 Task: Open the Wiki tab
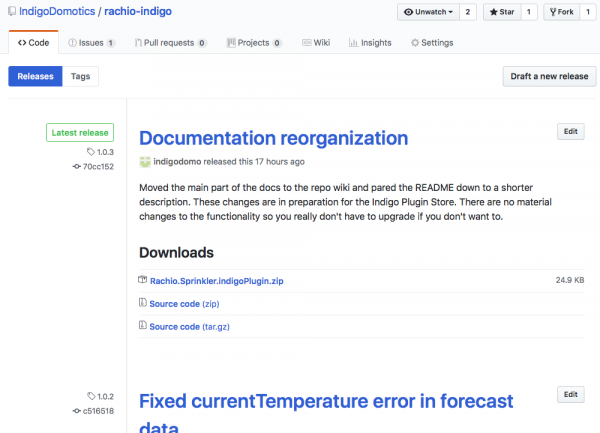pyautogui.click(x=316, y=42)
